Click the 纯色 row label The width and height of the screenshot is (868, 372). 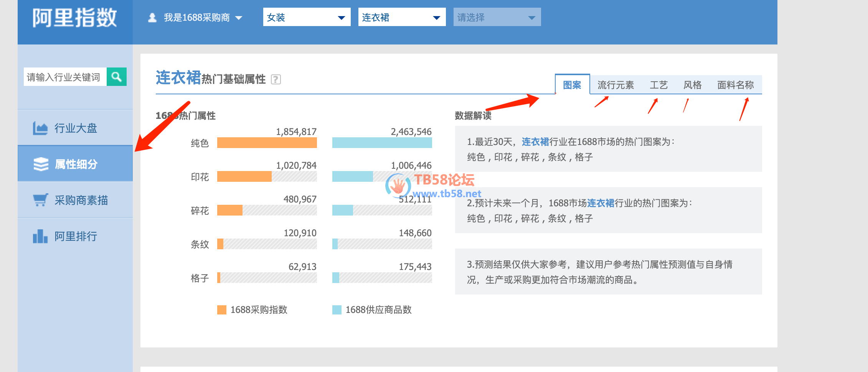(200, 143)
